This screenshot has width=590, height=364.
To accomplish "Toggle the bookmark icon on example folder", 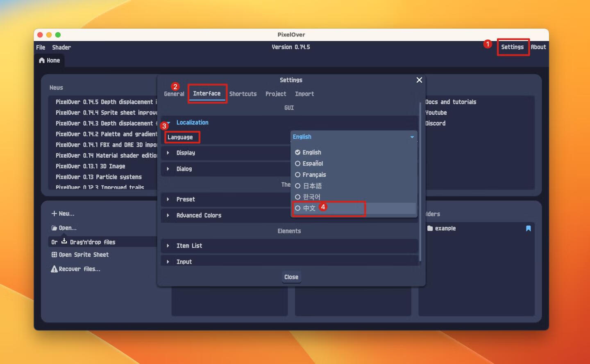I will (x=528, y=228).
